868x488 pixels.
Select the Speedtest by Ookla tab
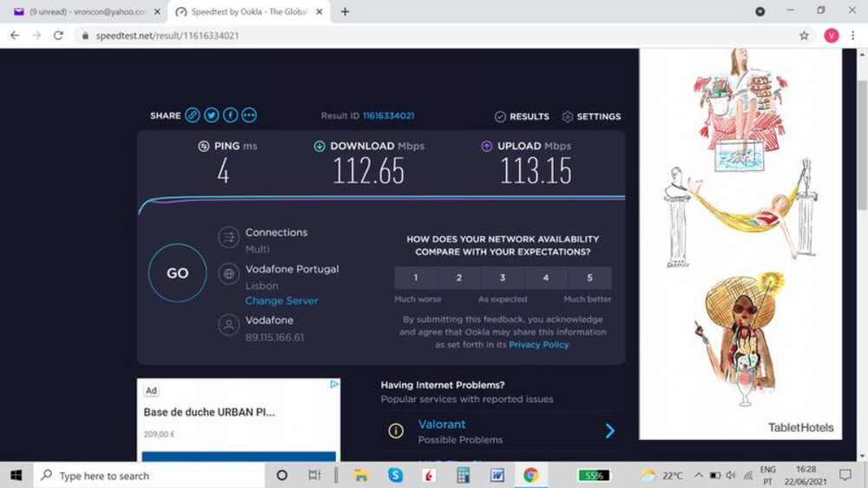(248, 11)
